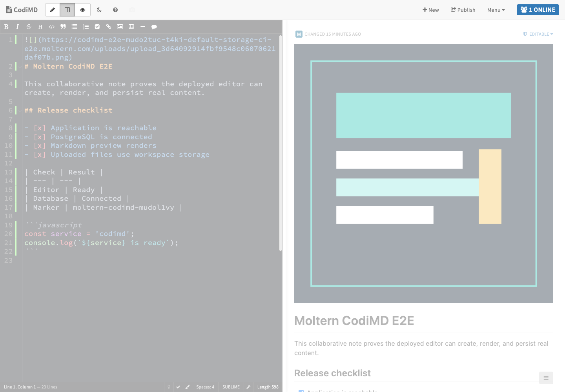Click the M user avatar in preview

click(x=299, y=34)
